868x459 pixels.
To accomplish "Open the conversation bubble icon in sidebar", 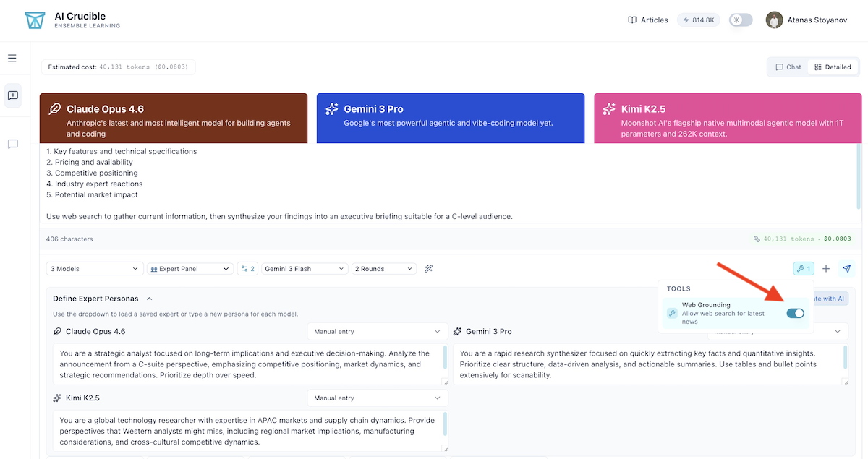I will tap(12, 144).
